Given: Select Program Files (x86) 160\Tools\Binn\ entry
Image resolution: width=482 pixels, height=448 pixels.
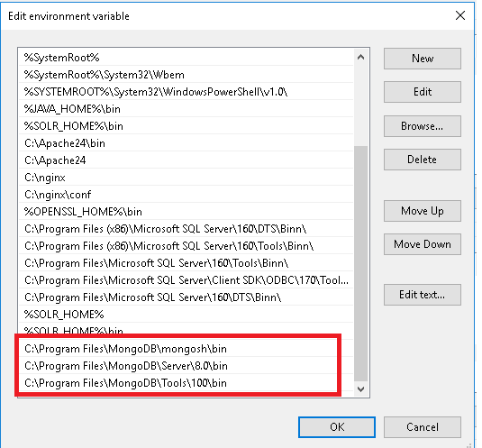Looking at the screenshot, I should [x=186, y=246].
